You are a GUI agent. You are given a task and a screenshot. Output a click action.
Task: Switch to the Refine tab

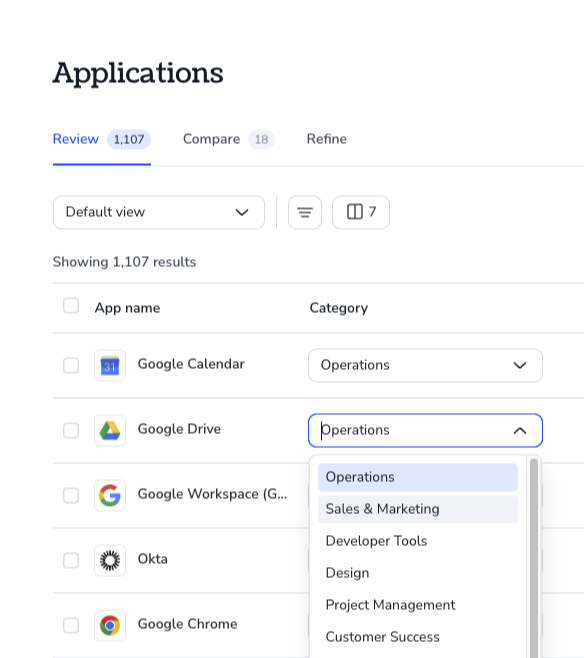(327, 139)
